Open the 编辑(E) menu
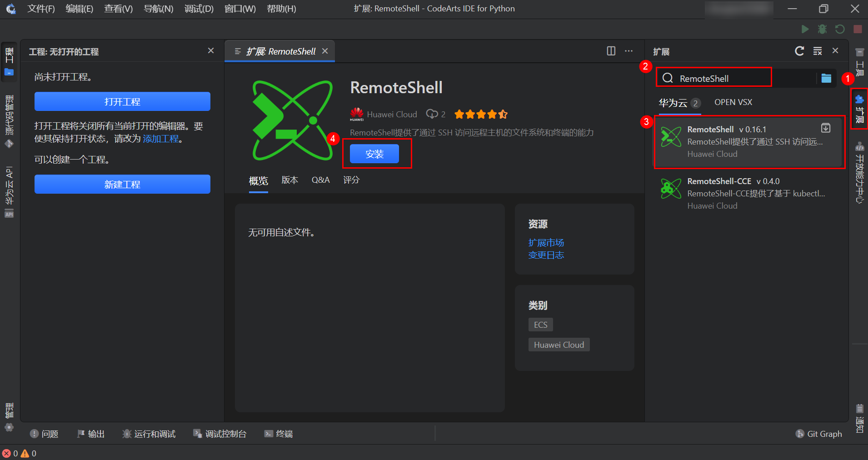 [x=80, y=9]
